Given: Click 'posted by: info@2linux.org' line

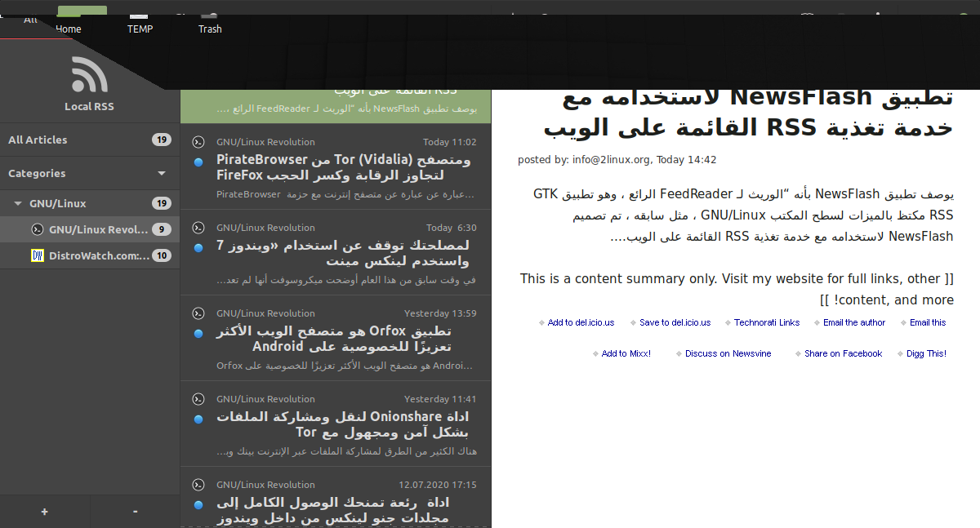Looking at the screenshot, I should click(x=617, y=160).
